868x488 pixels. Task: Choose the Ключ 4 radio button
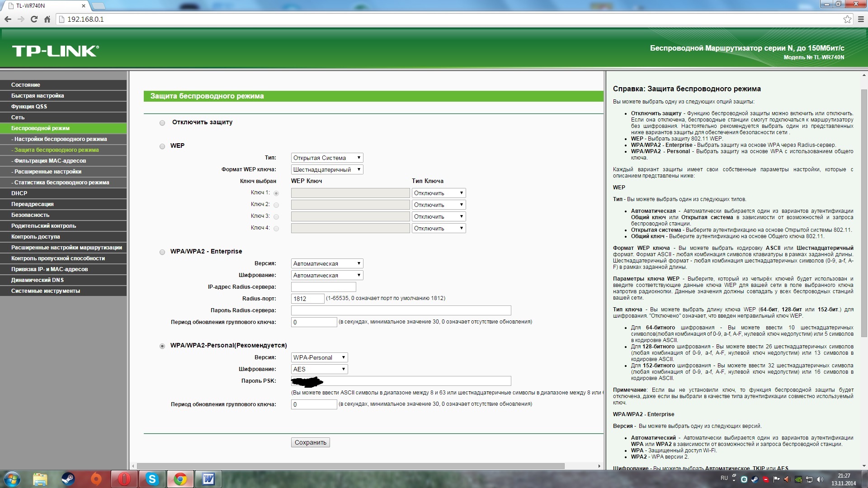[x=276, y=229]
